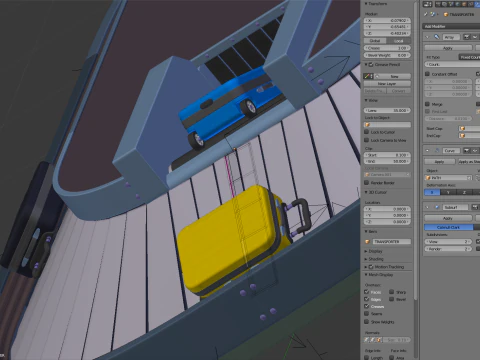Enable the Sharp overlay checkbox

392,292
